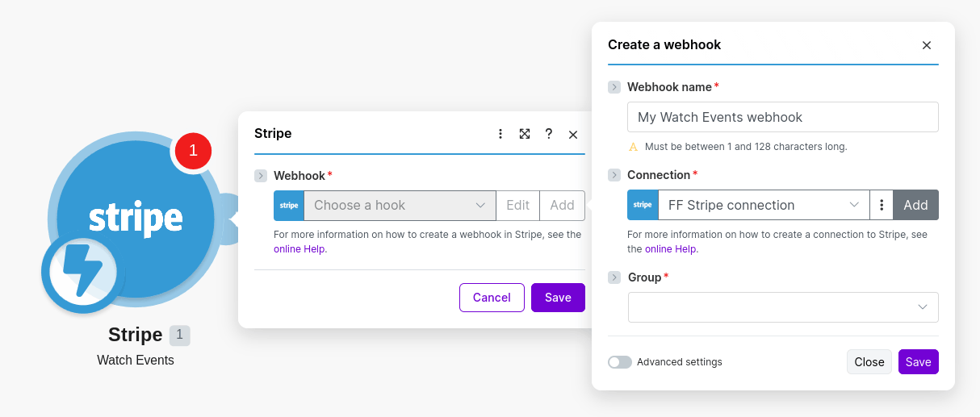Click the Stripe module circle icon
This screenshot has width=980, height=417.
(x=135, y=219)
